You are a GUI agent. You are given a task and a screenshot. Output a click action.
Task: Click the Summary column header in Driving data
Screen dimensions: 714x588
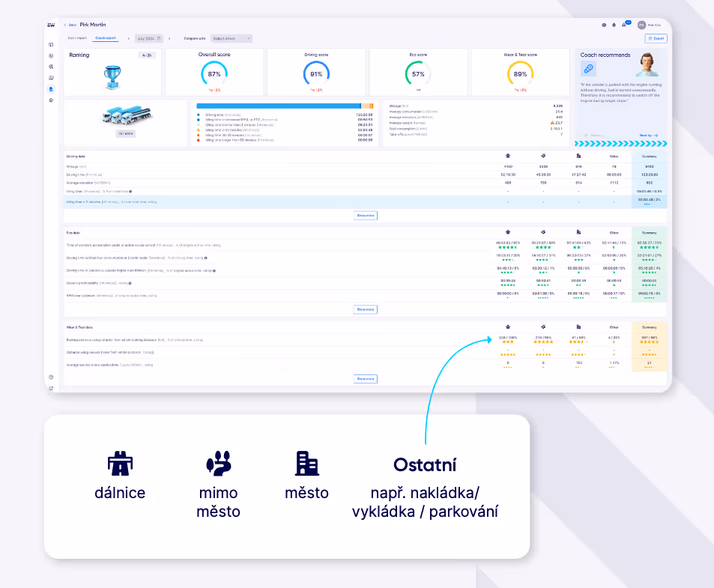coord(649,157)
